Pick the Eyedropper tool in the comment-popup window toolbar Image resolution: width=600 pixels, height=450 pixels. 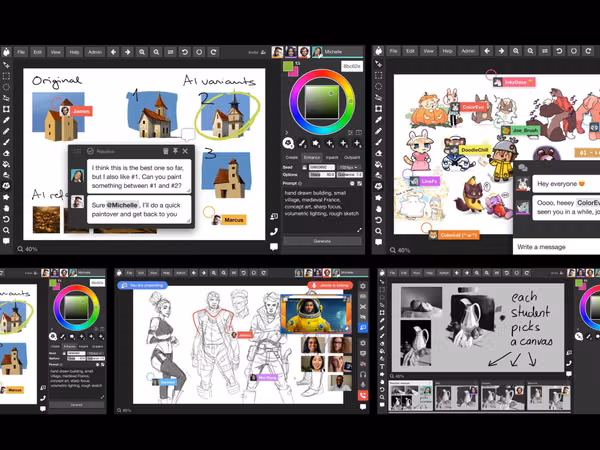(x=6, y=120)
